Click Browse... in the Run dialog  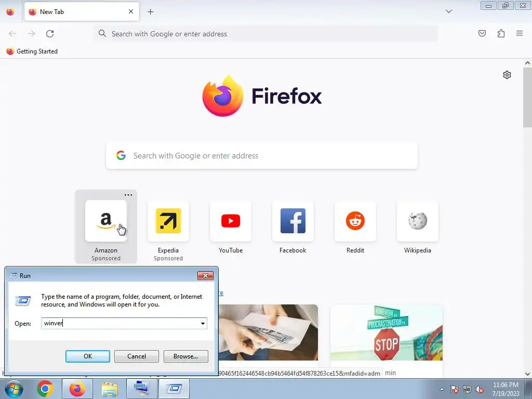click(x=185, y=356)
